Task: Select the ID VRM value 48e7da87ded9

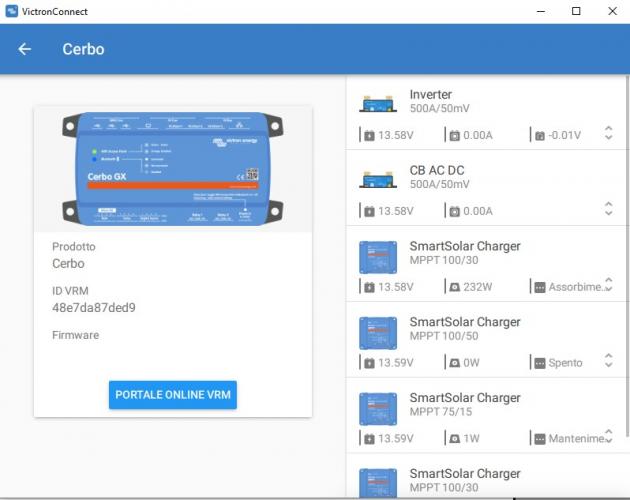Action: (x=94, y=307)
